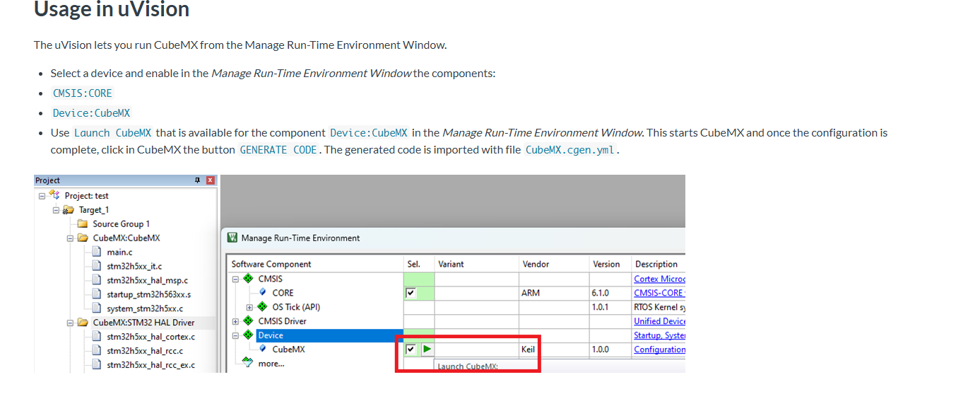
Task: Click the main.c file icon
Action: point(97,252)
